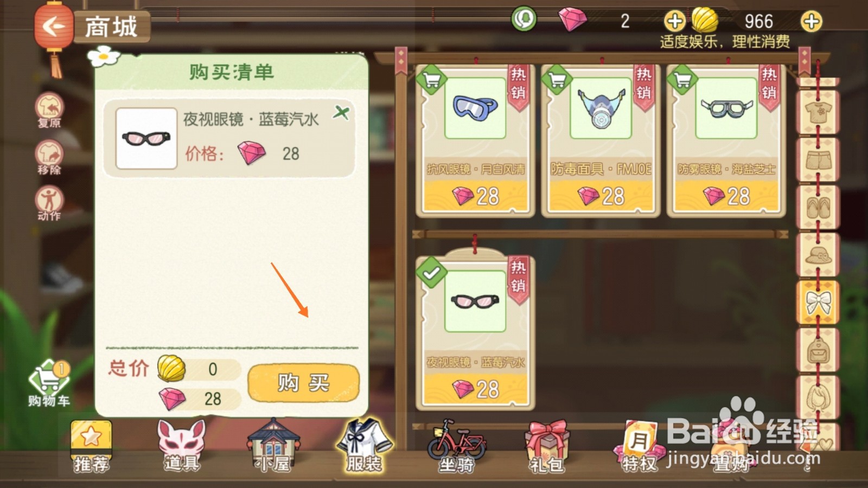The image size is (868, 488).
Task: Open the 购物车 shopping cart
Action: coord(49,383)
